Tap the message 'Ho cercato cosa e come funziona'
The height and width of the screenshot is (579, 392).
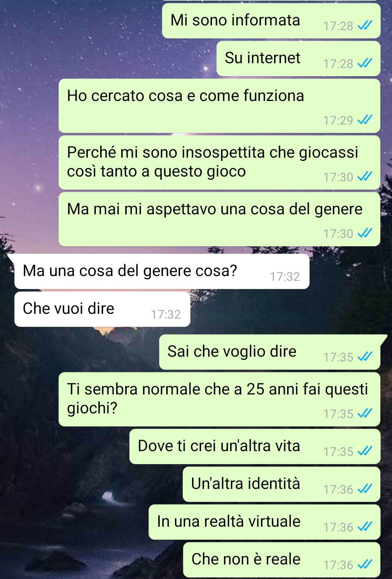[x=219, y=106]
